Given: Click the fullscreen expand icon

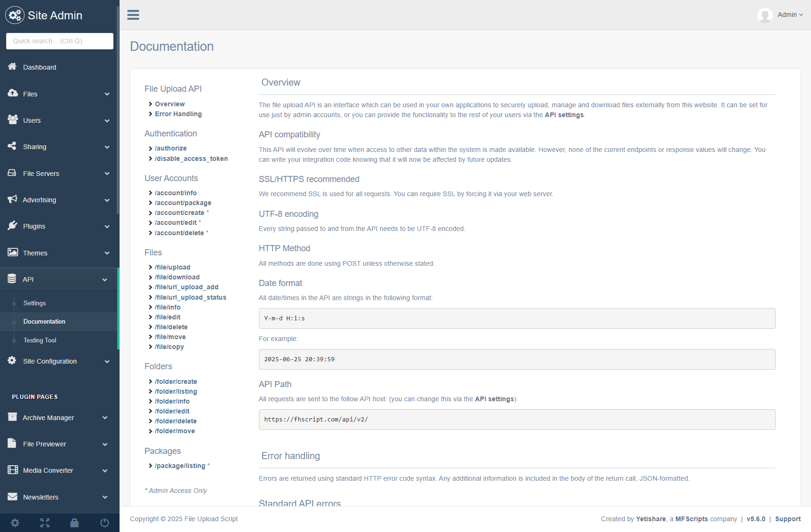Looking at the screenshot, I should (45, 523).
